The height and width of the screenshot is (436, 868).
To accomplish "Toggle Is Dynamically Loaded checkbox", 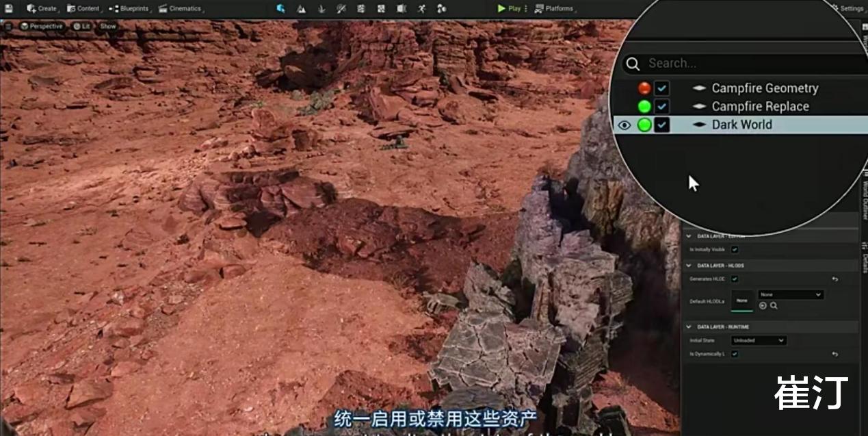I will [x=735, y=354].
